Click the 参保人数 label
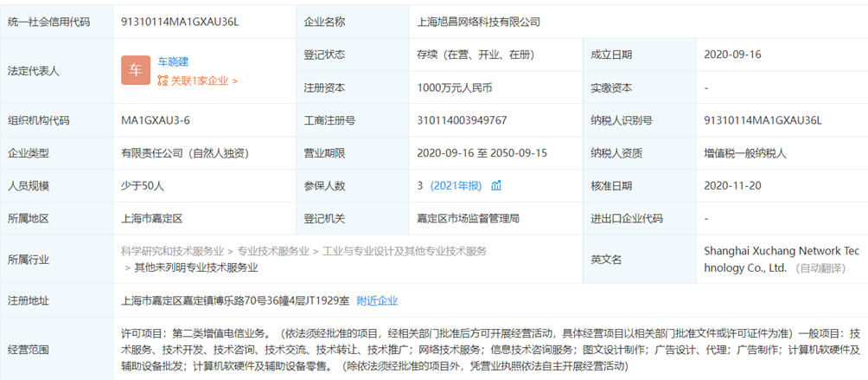Screen dimensions: 868x380 pyautogui.click(x=324, y=185)
